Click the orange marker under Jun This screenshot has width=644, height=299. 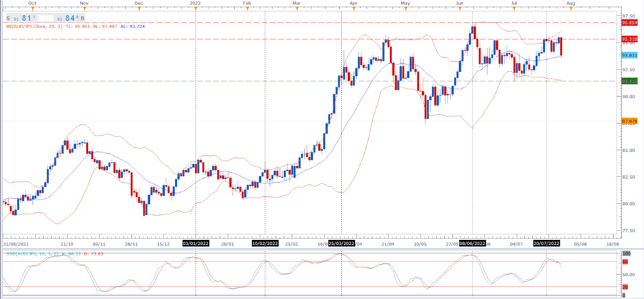click(460, 8)
